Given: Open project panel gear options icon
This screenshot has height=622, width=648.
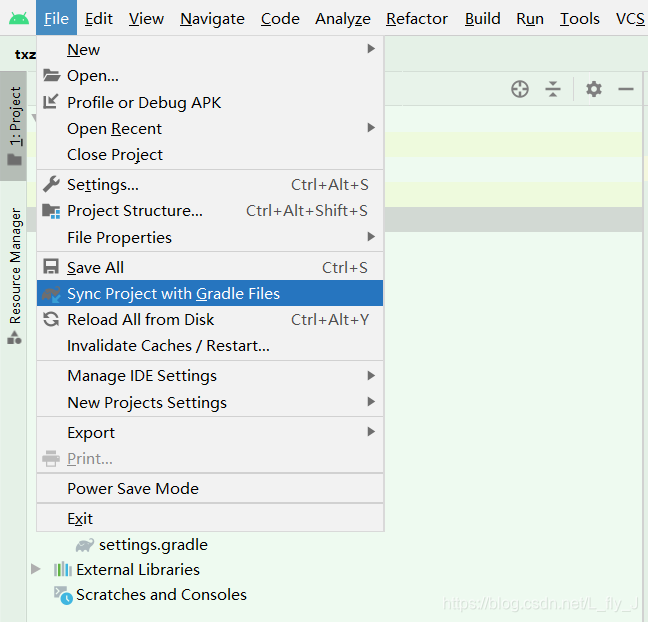Looking at the screenshot, I should [x=594, y=89].
